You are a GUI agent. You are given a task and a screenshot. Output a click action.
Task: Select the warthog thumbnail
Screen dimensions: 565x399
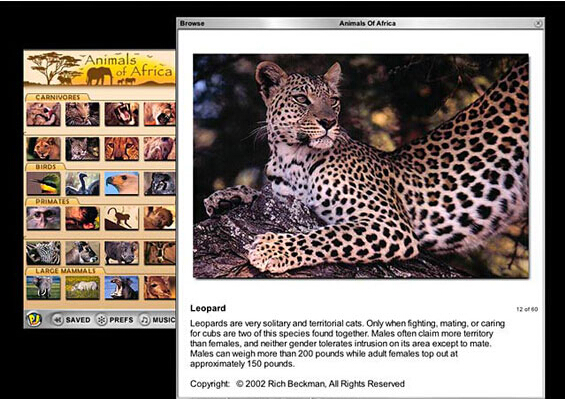122,253
